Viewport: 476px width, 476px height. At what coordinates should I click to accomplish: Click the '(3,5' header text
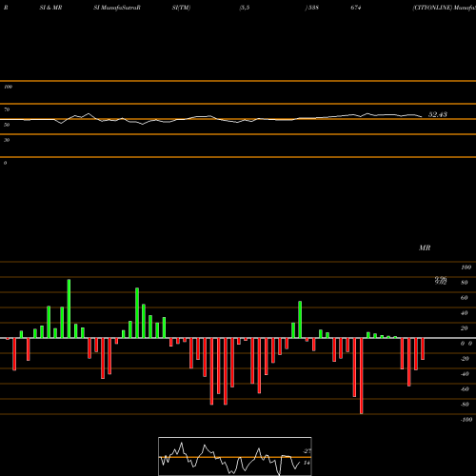(245, 8)
